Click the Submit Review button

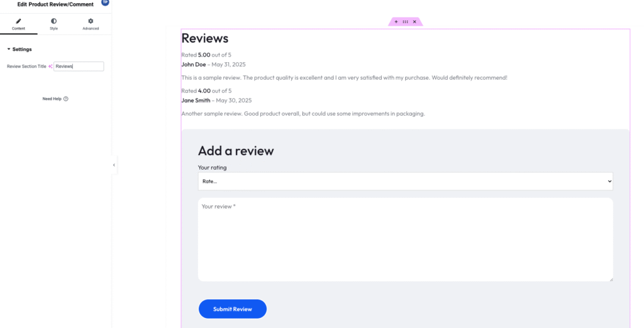click(233, 309)
